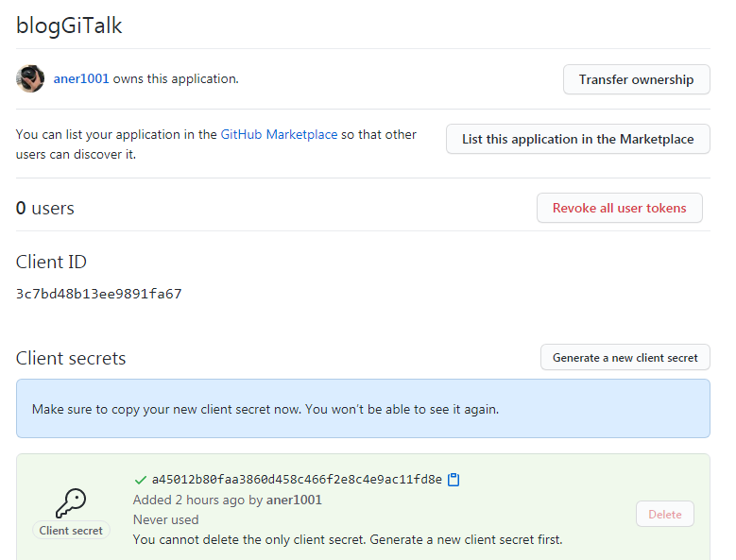
Task: Click the Never used status text
Action: point(165,519)
